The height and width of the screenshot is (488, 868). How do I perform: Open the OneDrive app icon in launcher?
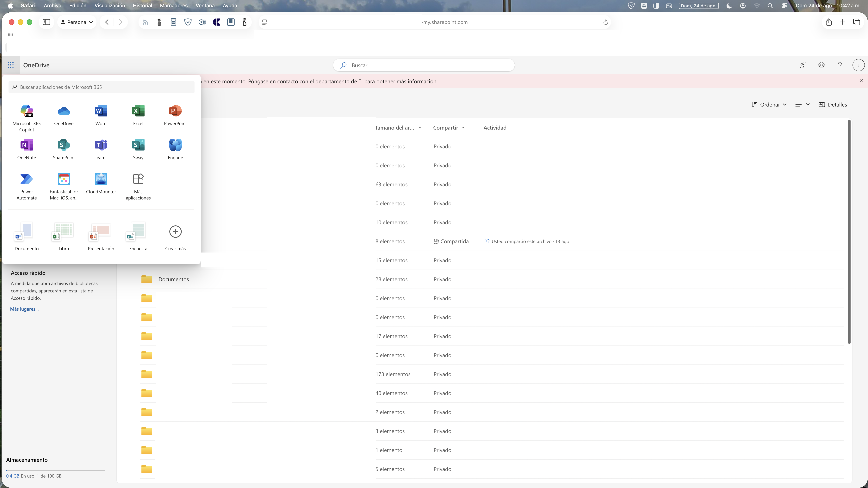point(64,115)
